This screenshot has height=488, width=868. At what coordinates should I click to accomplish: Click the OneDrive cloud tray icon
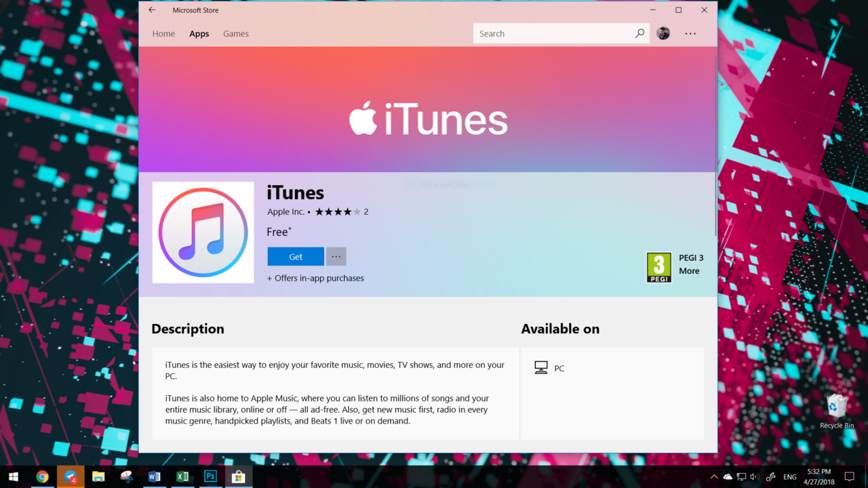click(x=728, y=477)
